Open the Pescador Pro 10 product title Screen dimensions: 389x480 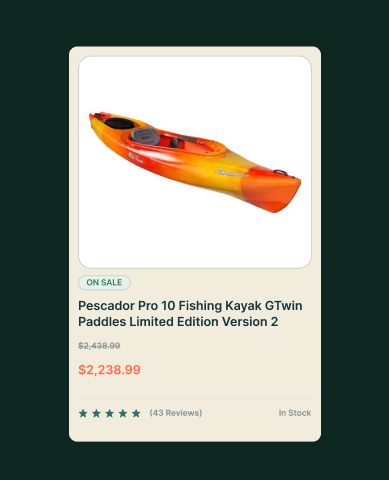point(190,314)
